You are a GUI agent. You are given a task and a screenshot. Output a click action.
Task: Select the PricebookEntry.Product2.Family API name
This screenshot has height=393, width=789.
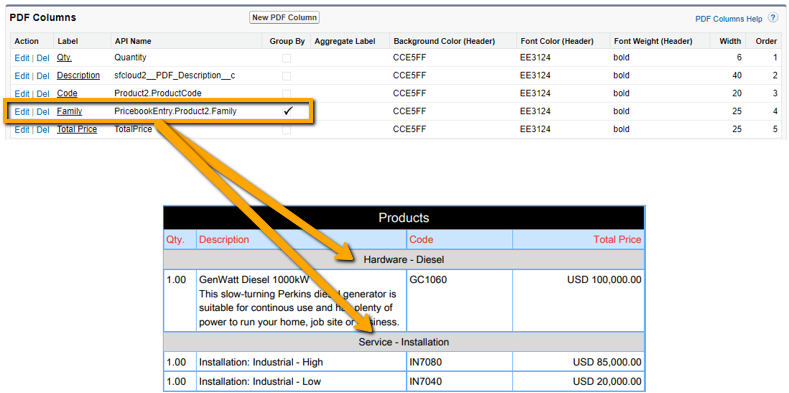point(175,112)
